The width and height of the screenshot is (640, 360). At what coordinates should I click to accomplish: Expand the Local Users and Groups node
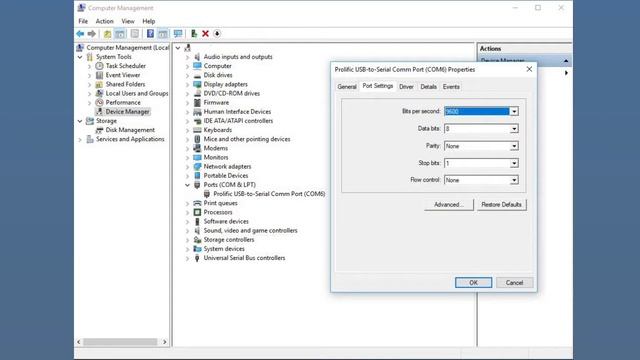pyautogui.click(x=90, y=93)
